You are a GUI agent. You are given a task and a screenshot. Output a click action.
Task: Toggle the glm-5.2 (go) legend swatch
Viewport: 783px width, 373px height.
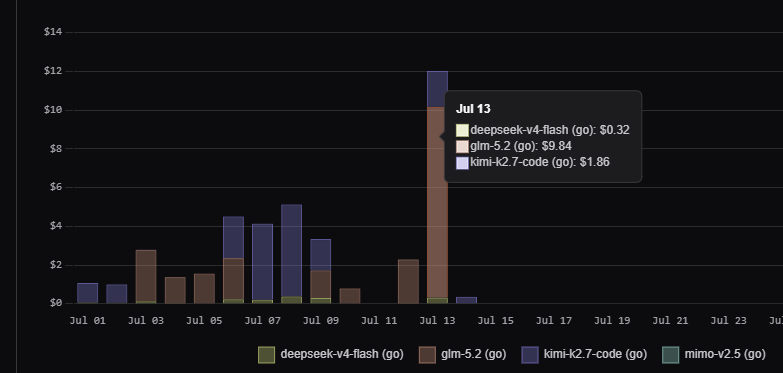pos(427,355)
